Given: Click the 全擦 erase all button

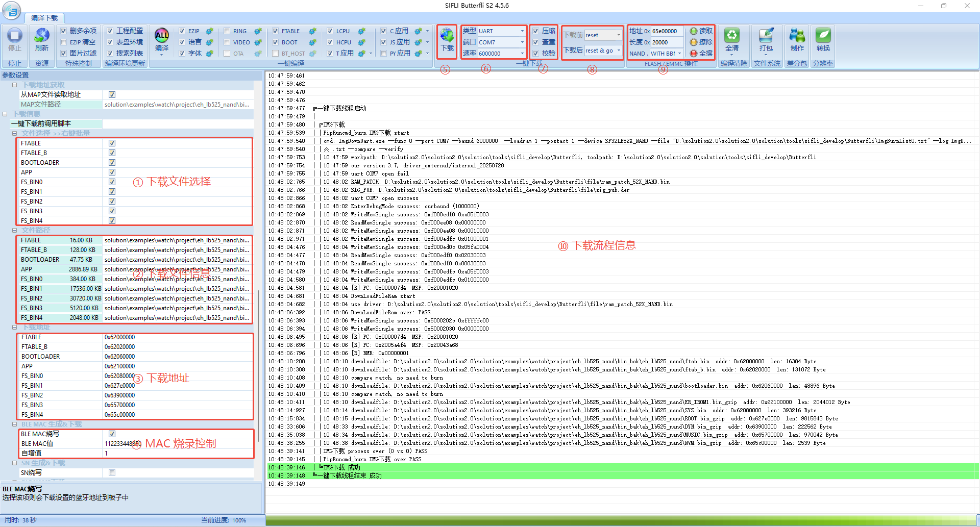Looking at the screenshot, I should click(701, 54).
